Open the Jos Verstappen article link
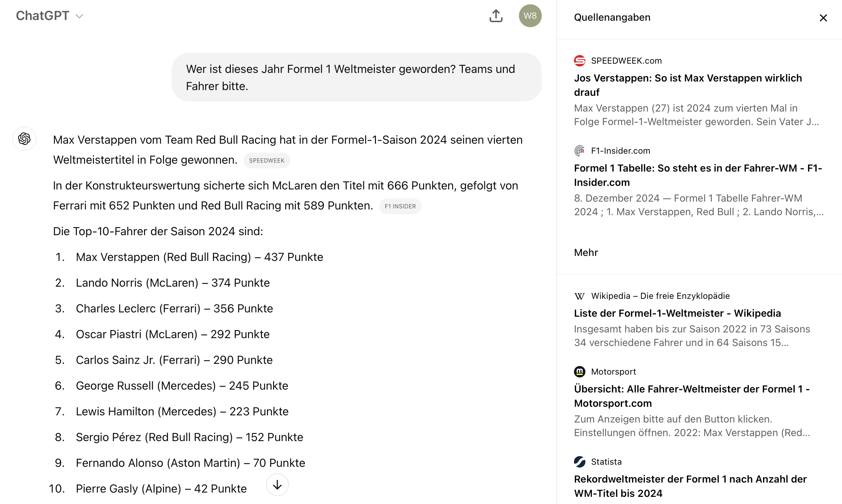Viewport: 842px width, 504px height. [x=688, y=85]
